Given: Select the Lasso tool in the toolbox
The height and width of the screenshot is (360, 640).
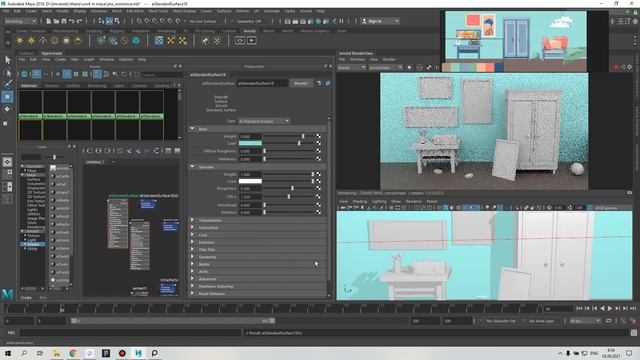Looking at the screenshot, I should click(7, 73).
